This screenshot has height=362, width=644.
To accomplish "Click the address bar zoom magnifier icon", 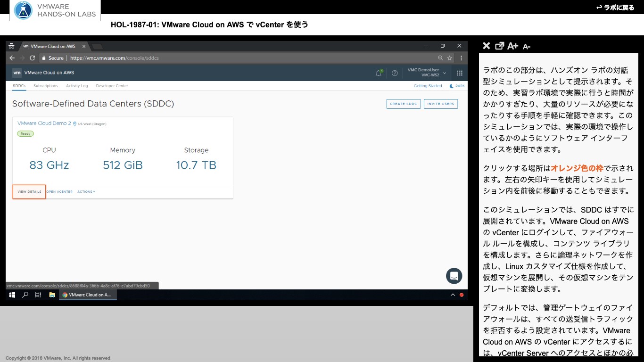I will coord(440,58).
